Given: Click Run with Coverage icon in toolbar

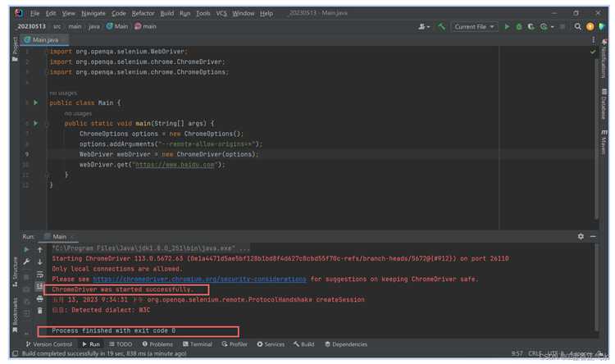Looking at the screenshot, I should (531, 27).
